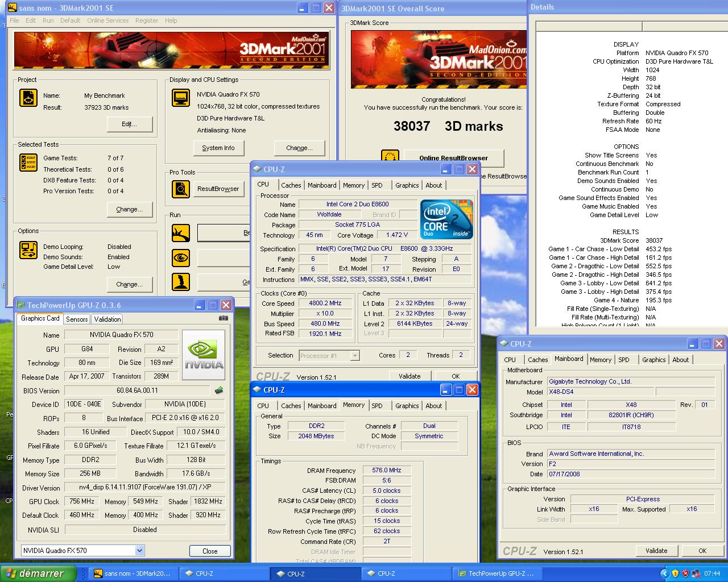Expand hidden system tray icons arrow

point(664,573)
